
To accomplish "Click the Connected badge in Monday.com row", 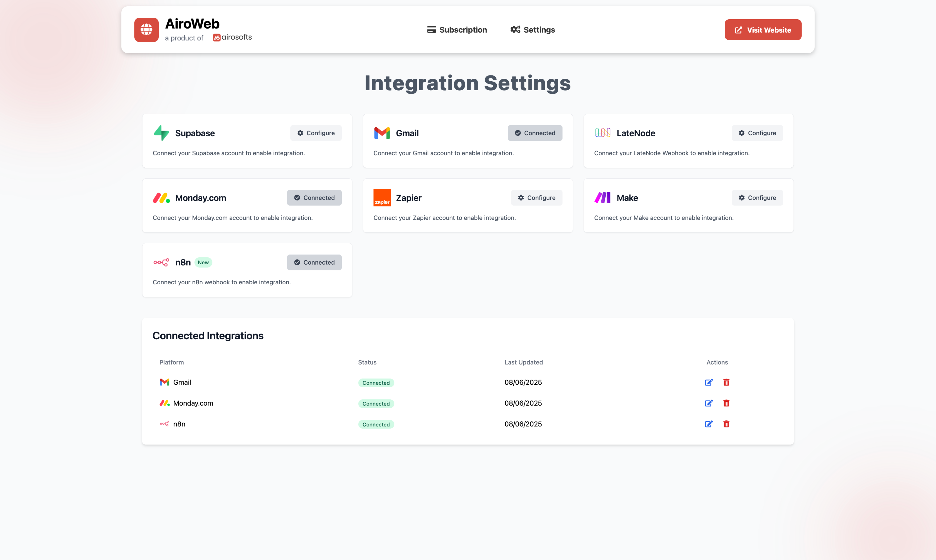I will [376, 403].
